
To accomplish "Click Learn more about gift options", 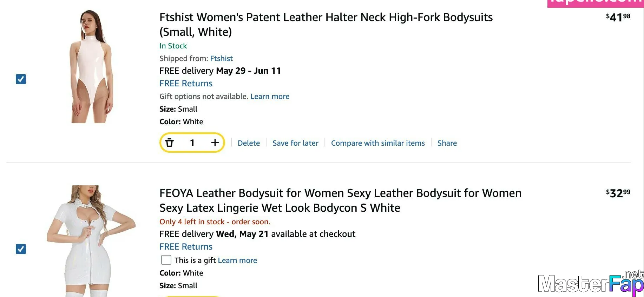I will [270, 96].
